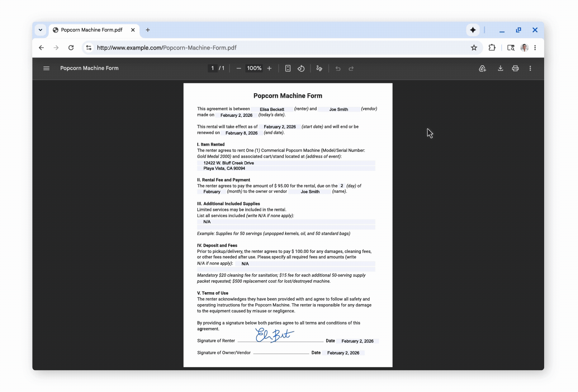Click the fit-to-page icon
578x392 pixels.
(288, 68)
